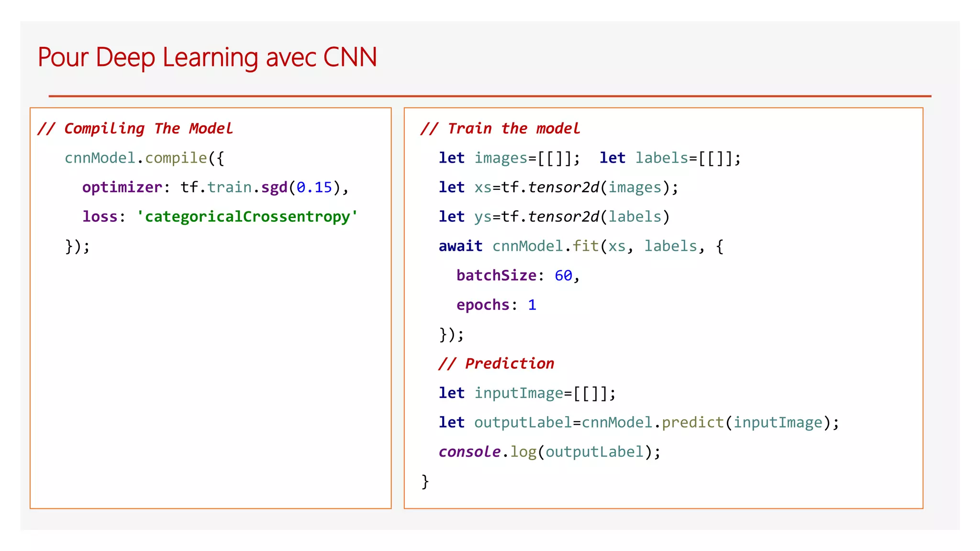Screen dimensions: 980x551
Task: Click the line 'let xs=tf.tensor2d(images);'
Action: click(559, 187)
